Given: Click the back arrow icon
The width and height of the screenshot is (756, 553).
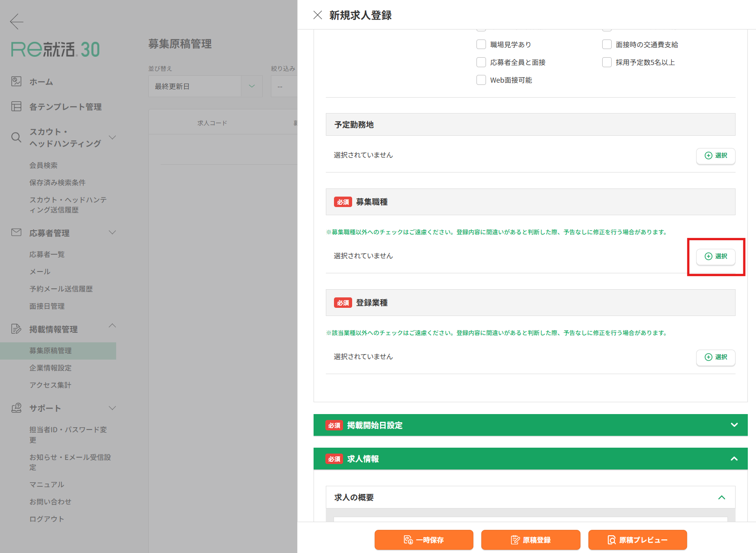Looking at the screenshot, I should 16,21.
